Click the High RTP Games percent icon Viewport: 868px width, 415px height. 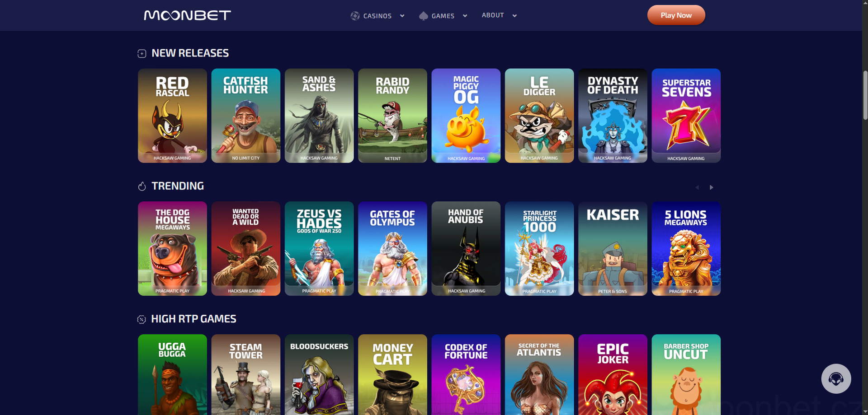pyautogui.click(x=142, y=319)
